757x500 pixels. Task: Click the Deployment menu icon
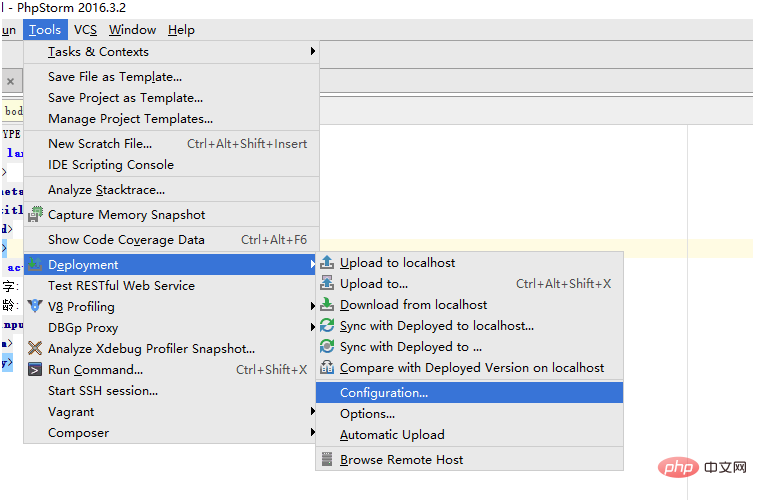[35, 264]
